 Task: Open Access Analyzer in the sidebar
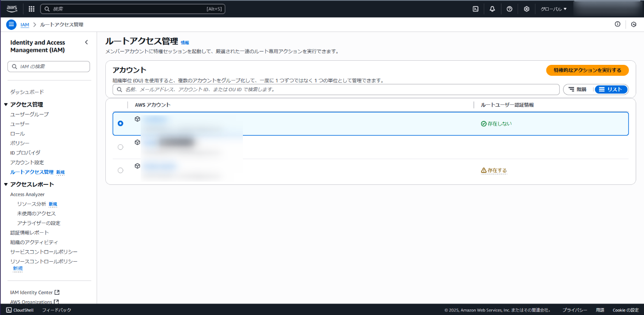coord(28,195)
